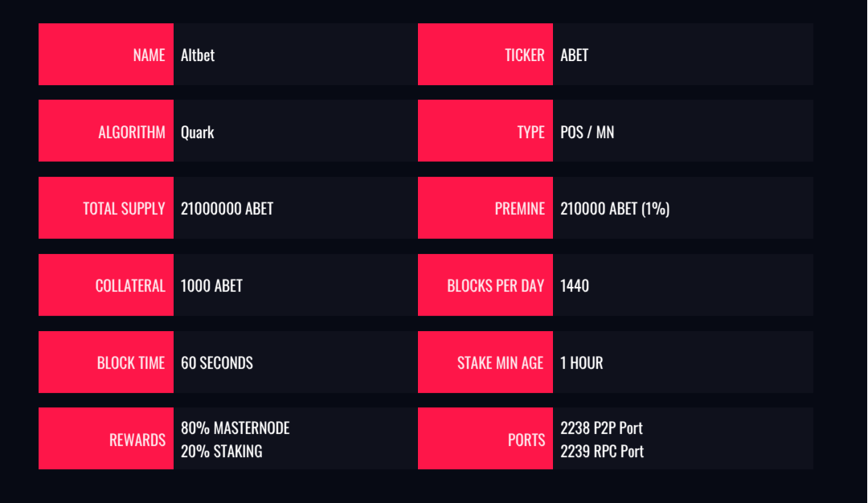This screenshot has height=503, width=868.
Task: Select the Quark algorithm value
Action: coord(197,133)
